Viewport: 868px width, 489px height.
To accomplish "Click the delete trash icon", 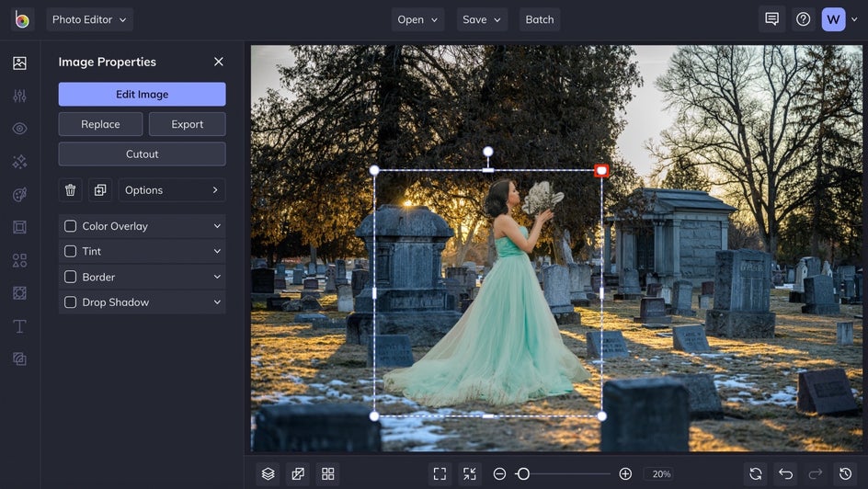I will pos(70,190).
